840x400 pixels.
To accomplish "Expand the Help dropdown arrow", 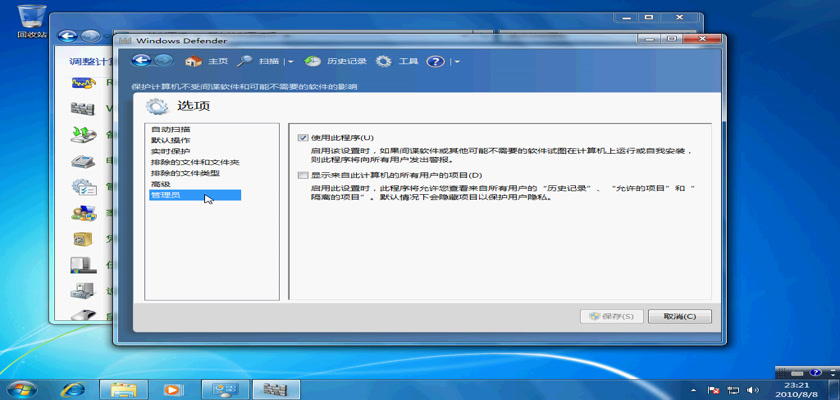I will (x=456, y=62).
